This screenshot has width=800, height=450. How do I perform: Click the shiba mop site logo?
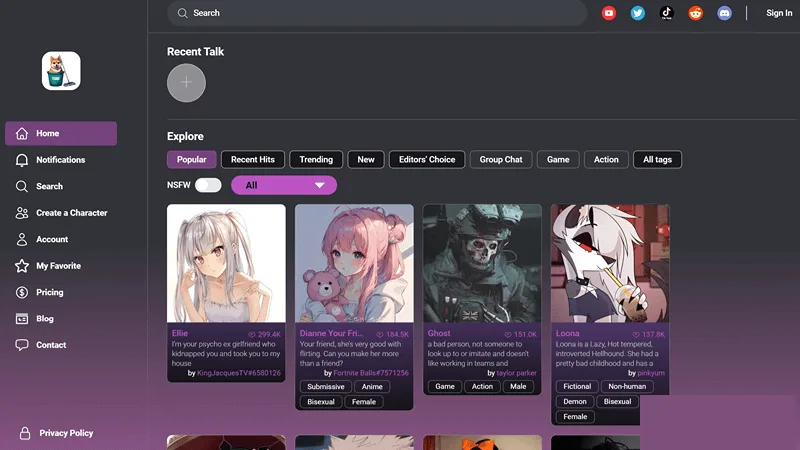pos(61,71)
